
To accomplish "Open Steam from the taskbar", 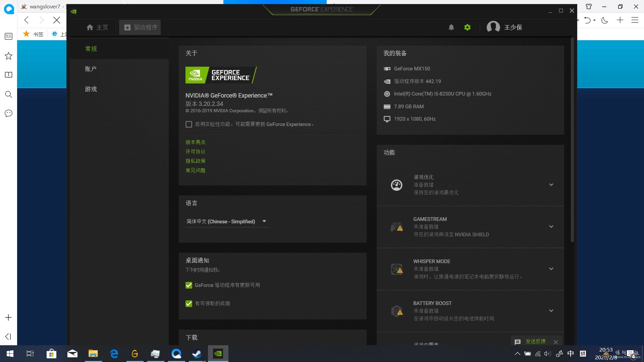I will [197, 354].
